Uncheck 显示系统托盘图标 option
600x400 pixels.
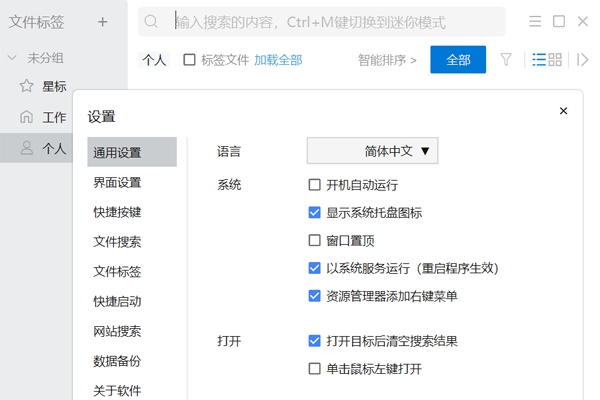(x=315, y=212)
